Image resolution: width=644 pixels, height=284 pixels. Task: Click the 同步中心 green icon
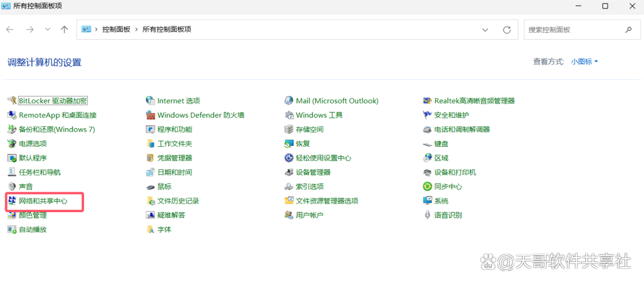pos(427,187)
